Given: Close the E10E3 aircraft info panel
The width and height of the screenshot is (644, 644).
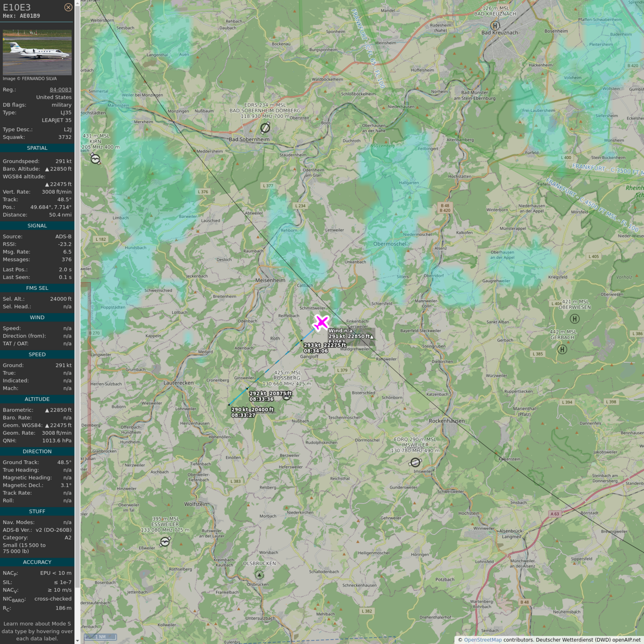Looking at the screenshot, I should pos(68,7).
